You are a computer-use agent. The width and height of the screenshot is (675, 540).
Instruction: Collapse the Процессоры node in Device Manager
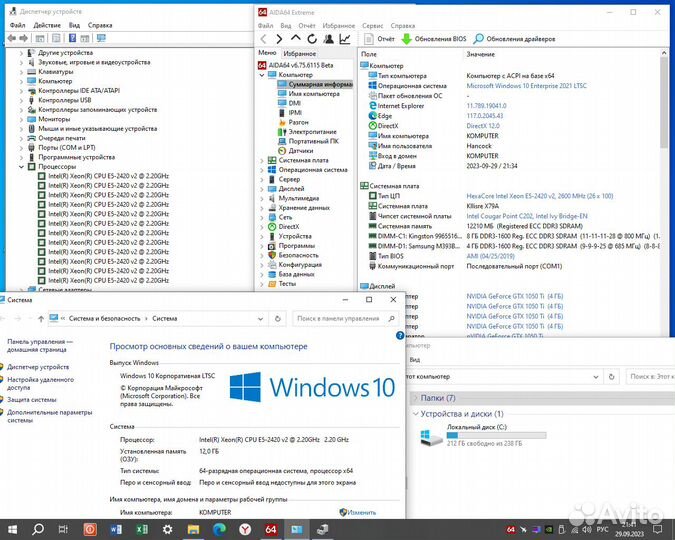click(21, 167)
